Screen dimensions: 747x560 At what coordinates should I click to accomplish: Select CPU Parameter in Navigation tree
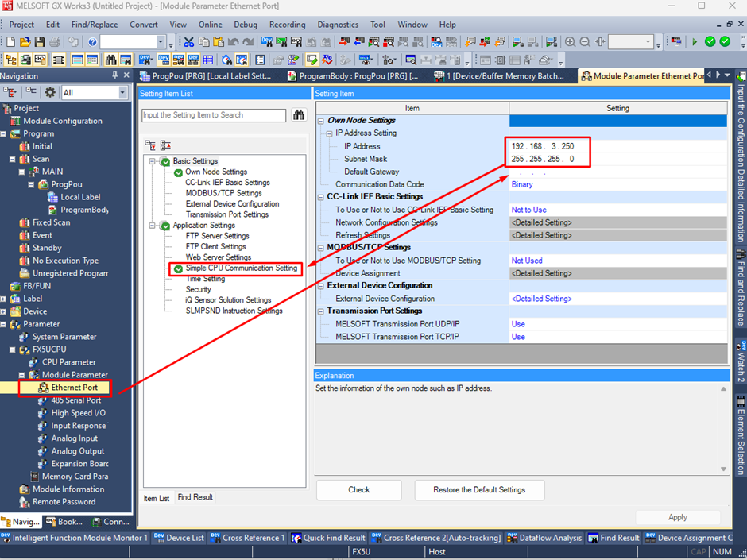68,362
